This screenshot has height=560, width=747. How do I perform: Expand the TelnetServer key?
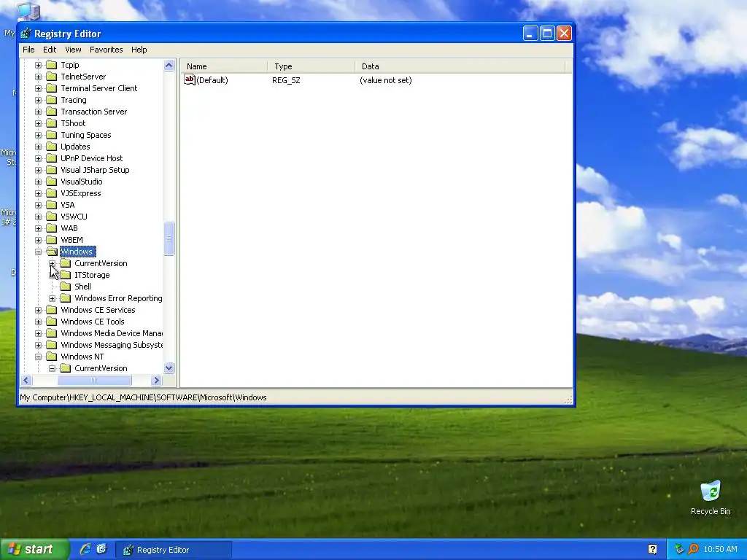(x=38, y=77)
